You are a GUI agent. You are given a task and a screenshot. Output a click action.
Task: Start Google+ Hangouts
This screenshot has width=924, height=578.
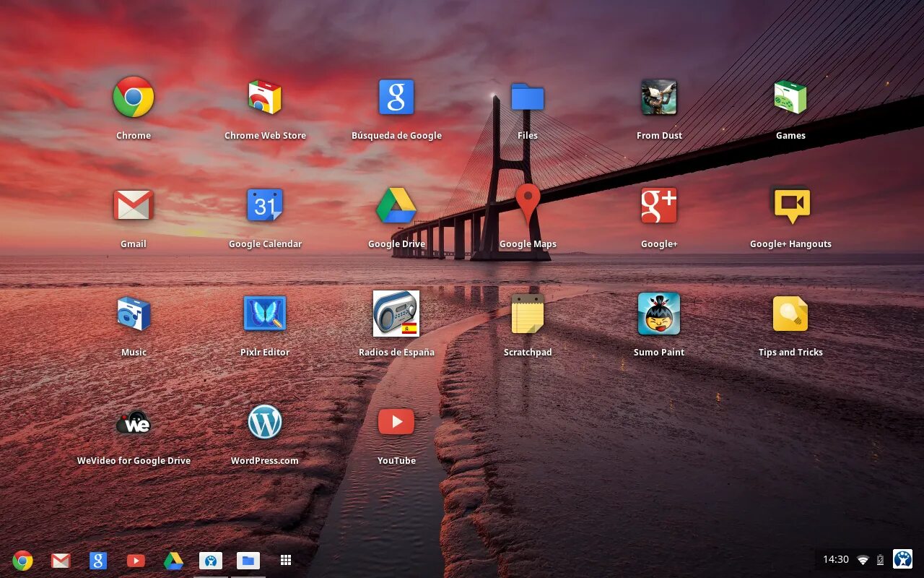point(792,207)
